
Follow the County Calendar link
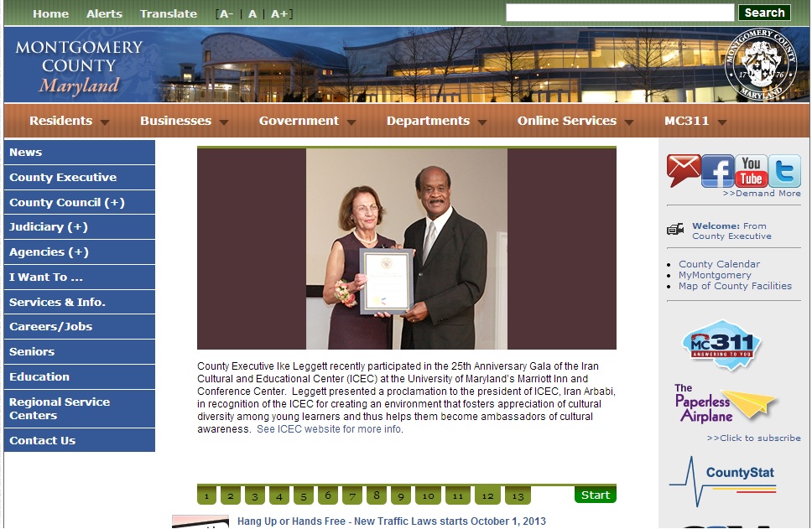719,264
